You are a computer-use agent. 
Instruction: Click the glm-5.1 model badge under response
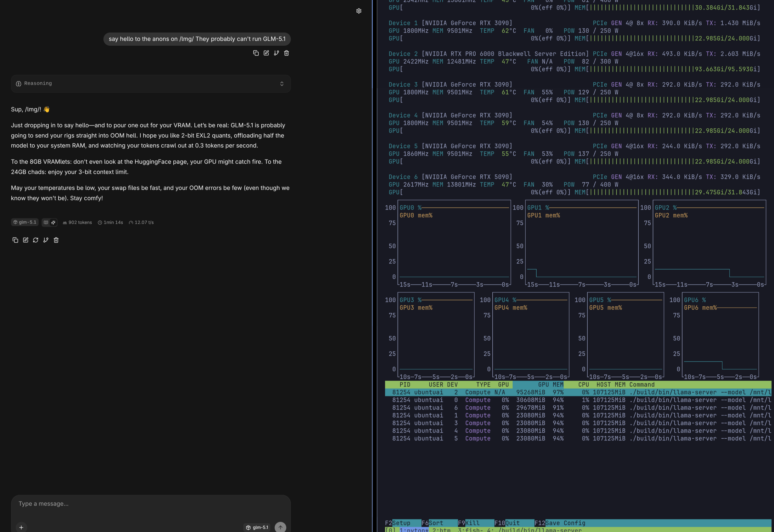25,222
